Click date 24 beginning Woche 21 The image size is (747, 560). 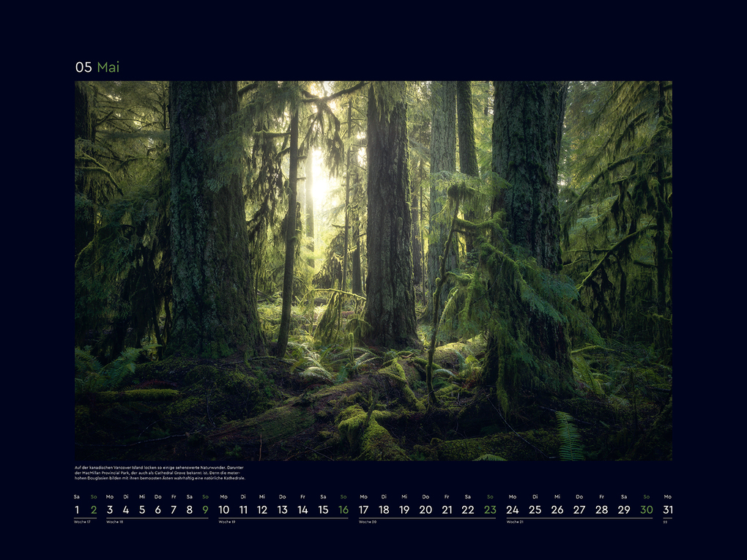(512, 508)
